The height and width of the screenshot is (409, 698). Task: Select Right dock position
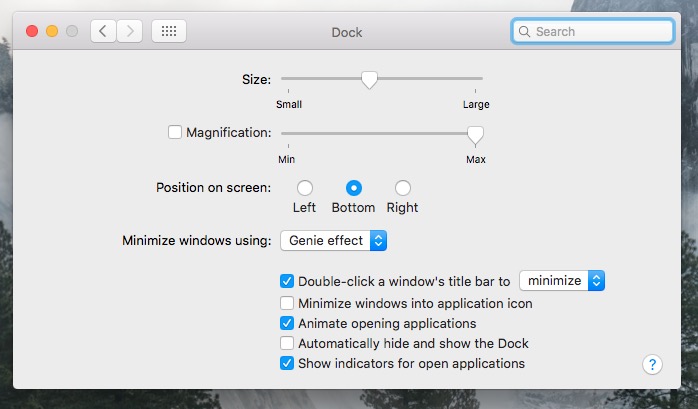(x=403, y=188)
